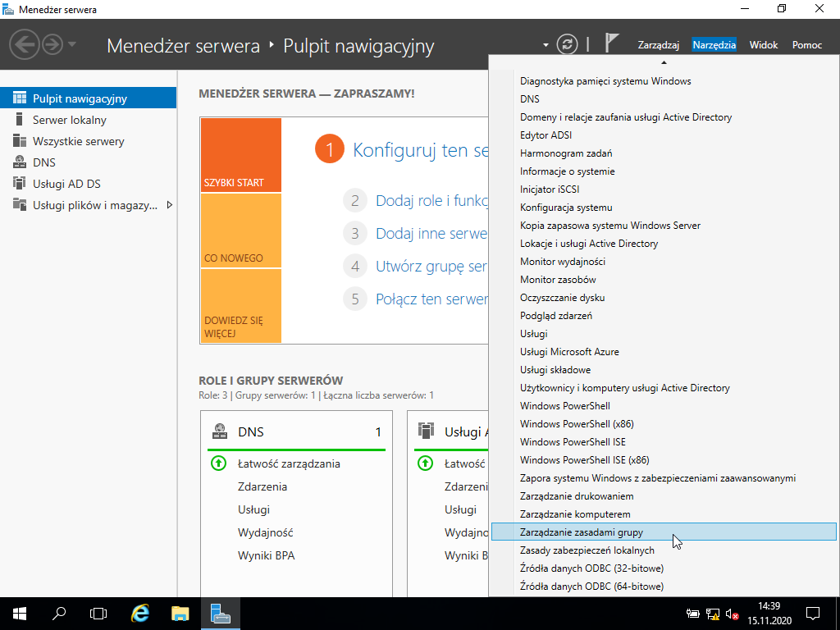The width and height of the screenshot is (840, 630).
Task: Open the Widok menu
Action: coord(764,45)
